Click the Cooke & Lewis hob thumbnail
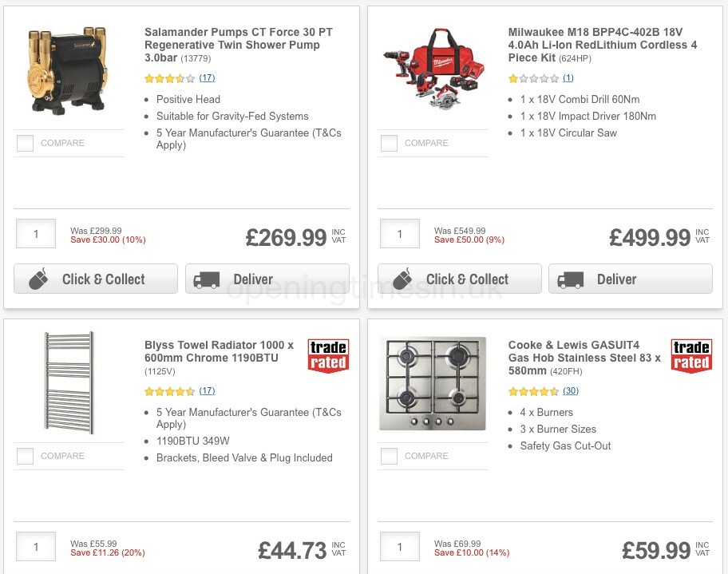The image size is (728, 574). tap(433, 384)
